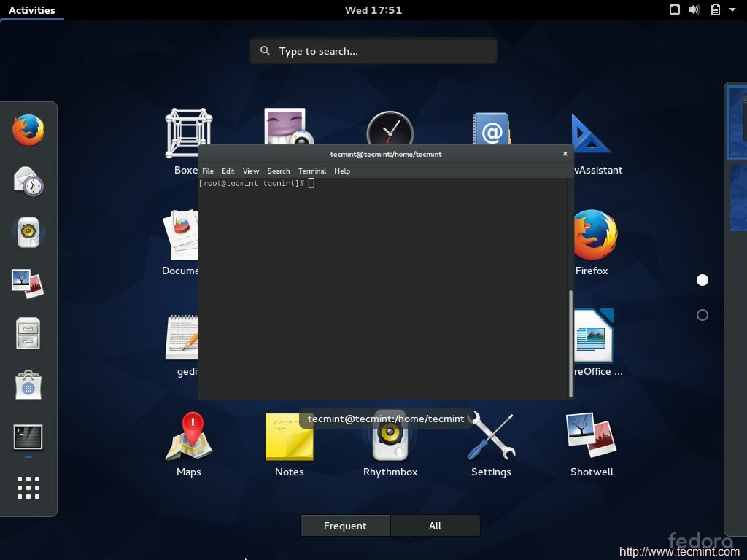Launch GNOME Boxes
Screen dimensions: 747x560
coord(187,130)
